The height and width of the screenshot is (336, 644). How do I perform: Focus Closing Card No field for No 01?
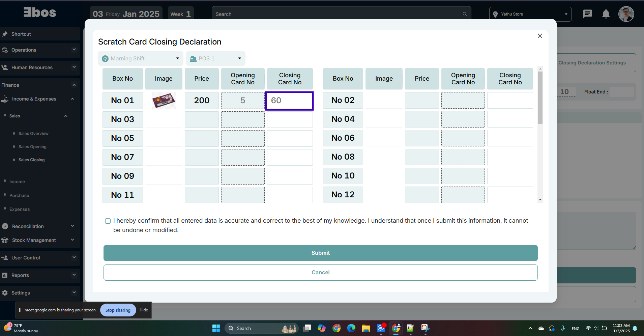tap(290, 101)
